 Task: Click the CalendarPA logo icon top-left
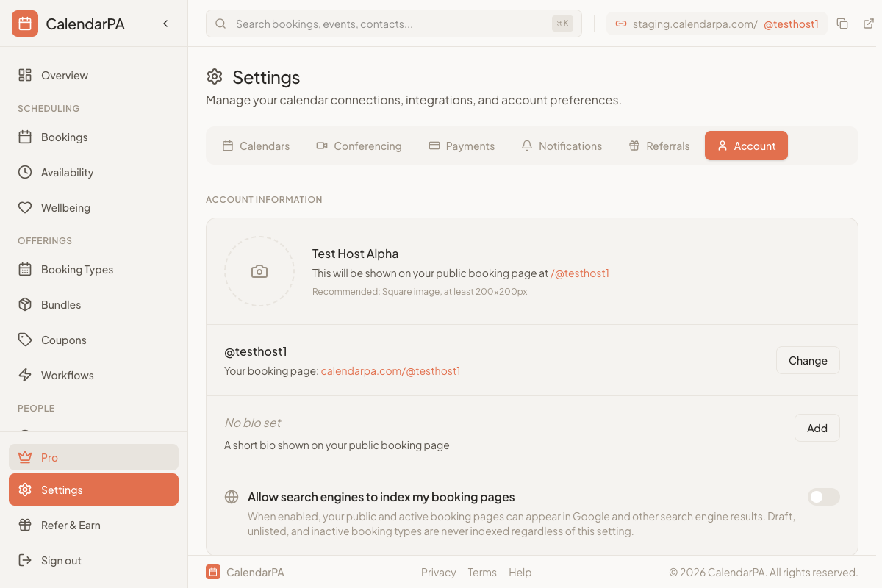tap(25, 23)
